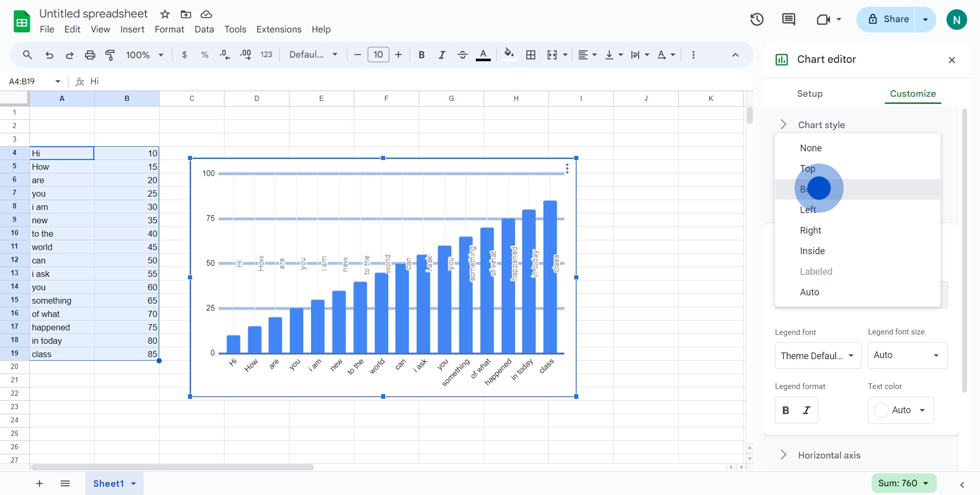Open the borders tool icon
Viewport: 980px width, 495px height.
pos(531,55)
